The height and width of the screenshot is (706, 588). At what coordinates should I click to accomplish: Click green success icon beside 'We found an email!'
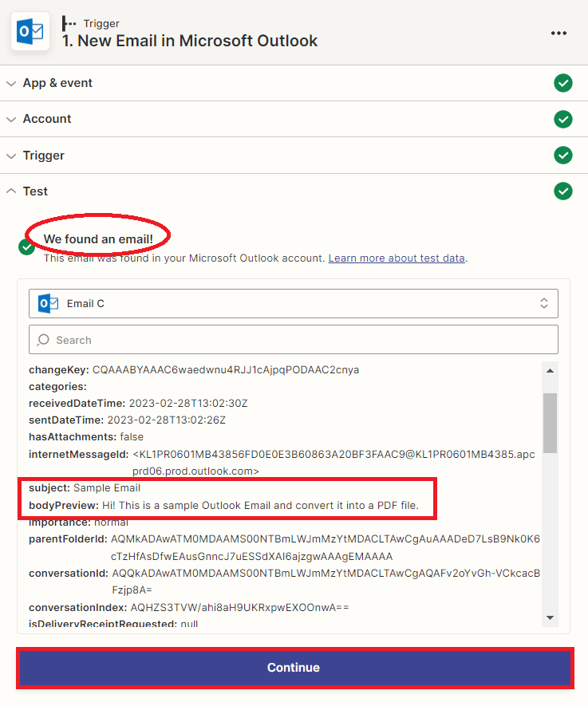(x=26, y=247)
